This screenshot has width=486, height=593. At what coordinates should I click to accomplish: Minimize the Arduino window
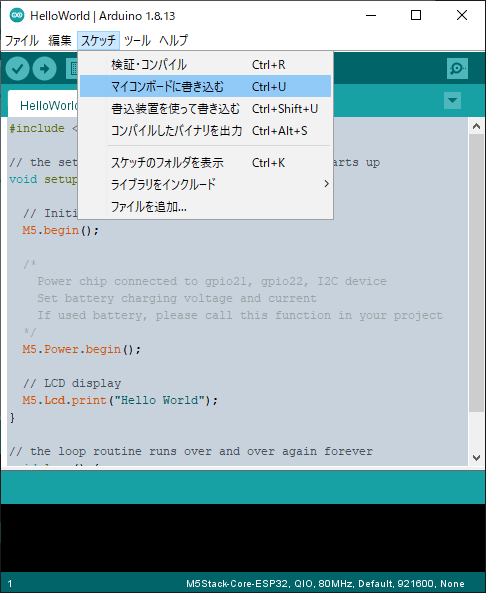[x=371, y=16]
